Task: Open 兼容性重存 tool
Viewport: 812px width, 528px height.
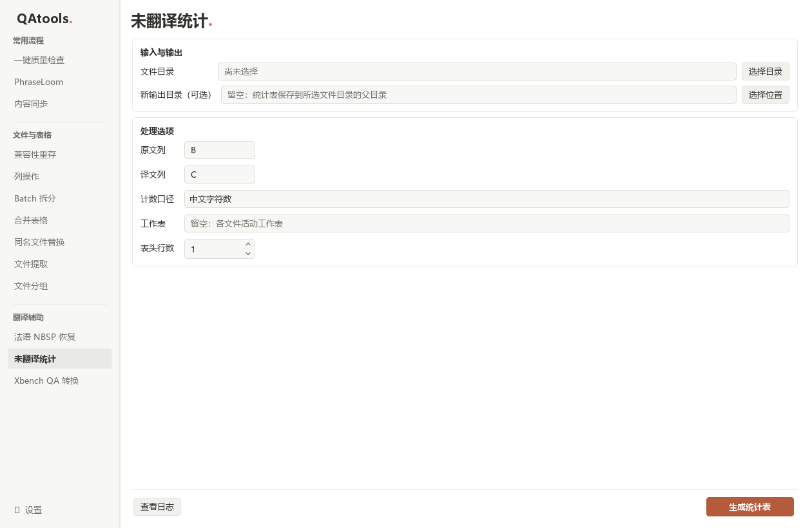Action: 60,155
